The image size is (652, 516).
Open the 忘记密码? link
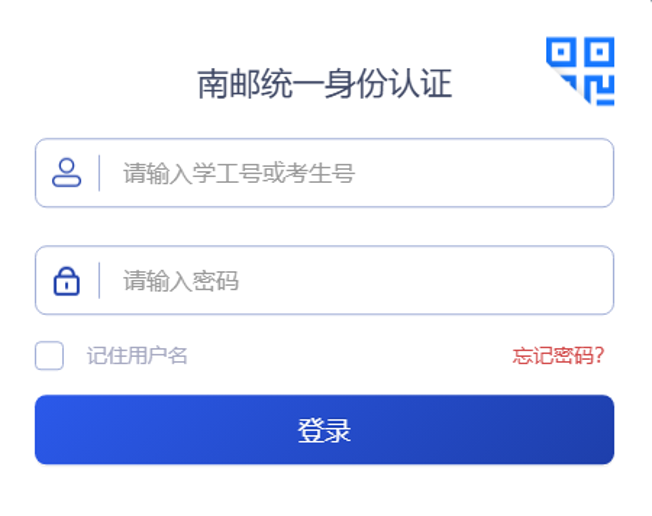[558, 356]
